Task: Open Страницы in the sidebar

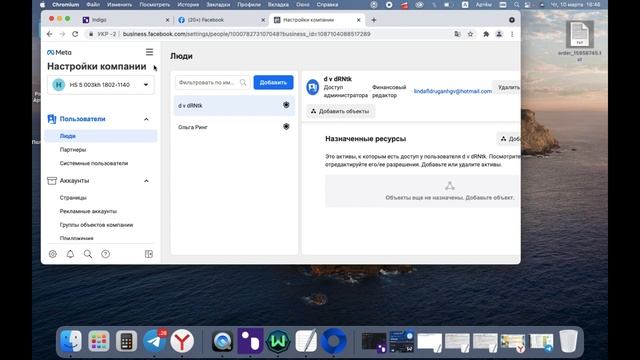Action: (73, 198)
